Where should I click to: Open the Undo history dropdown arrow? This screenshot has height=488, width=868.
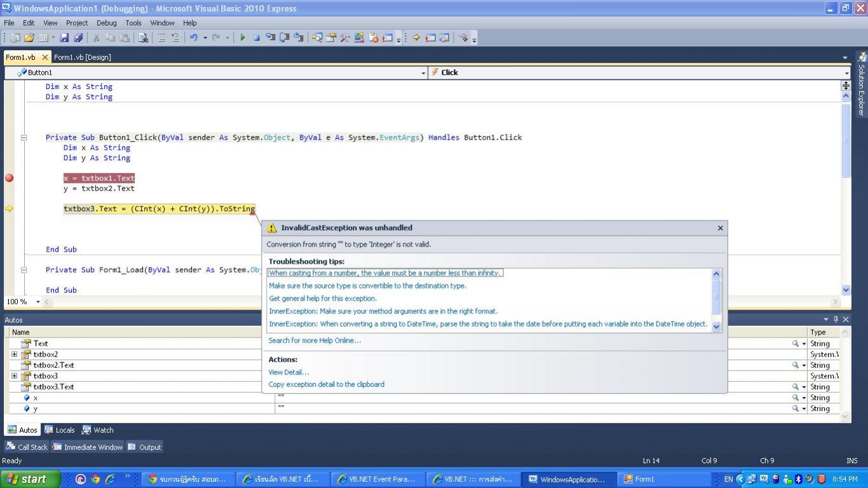point(205,37)
